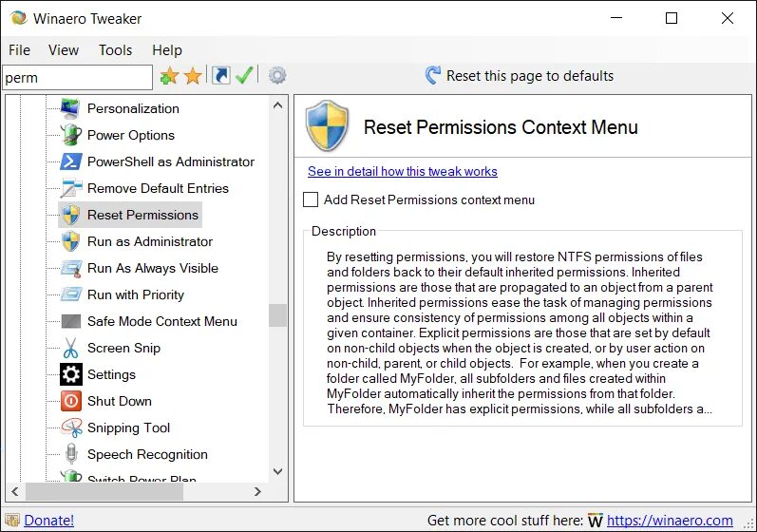Click the PowerShell as Administrator icon
Screen dimensions: 757x532
pos(70,161)
